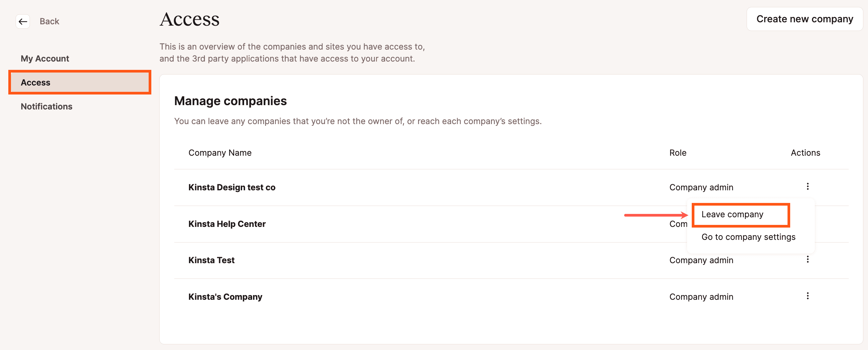
Task: Open the three-dot menu for Kinsta Test
Action: (807, 259)
